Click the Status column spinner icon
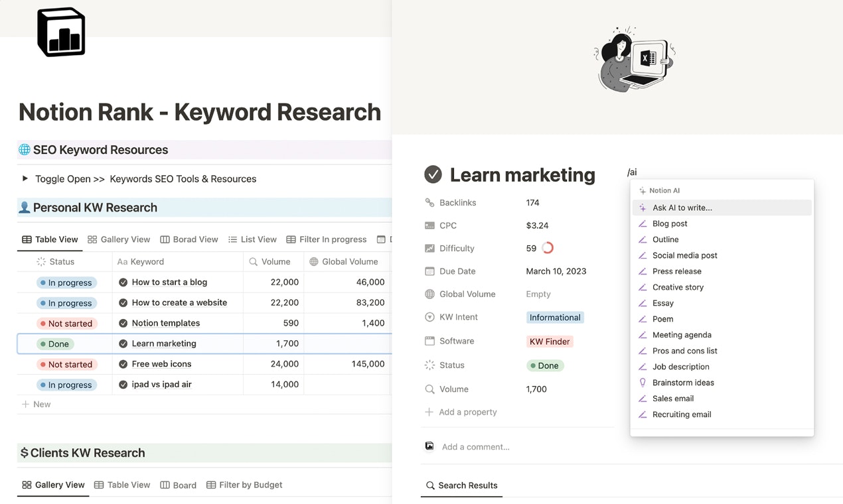 click(41, 262)
